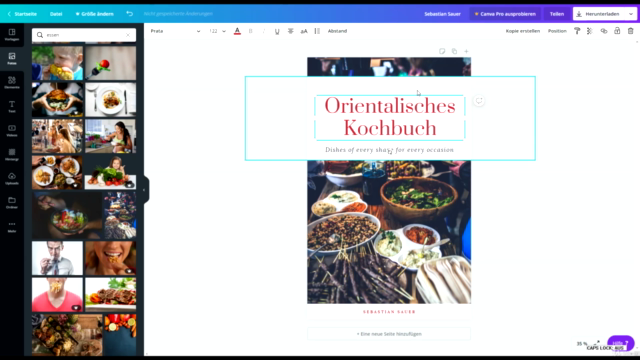
Task: Click the rotate handle beside title
Action: [x=479, y=100]
